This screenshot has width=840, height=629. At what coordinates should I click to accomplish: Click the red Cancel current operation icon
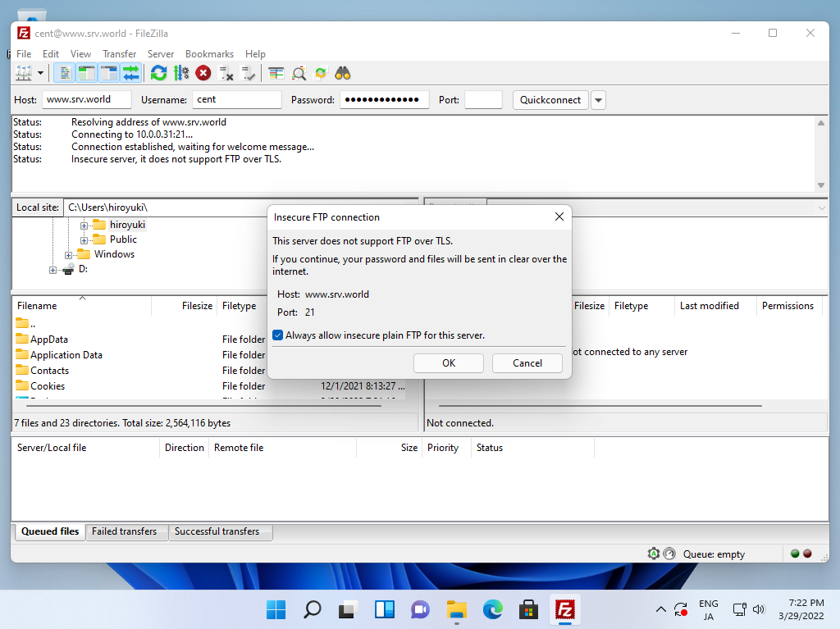click(203, 73)
